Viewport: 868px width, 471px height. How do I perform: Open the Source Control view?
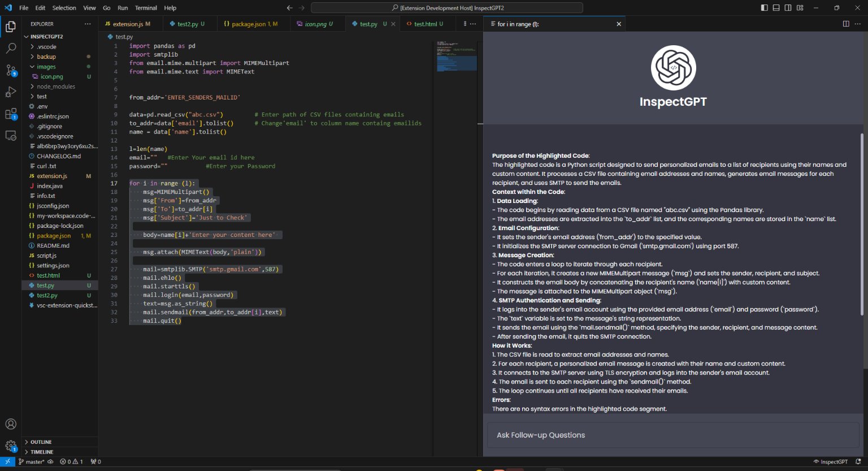click(x=11, y=70)
